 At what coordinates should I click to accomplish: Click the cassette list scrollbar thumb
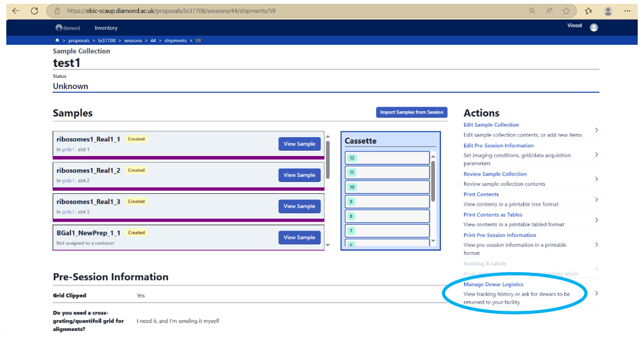[433, 181]
